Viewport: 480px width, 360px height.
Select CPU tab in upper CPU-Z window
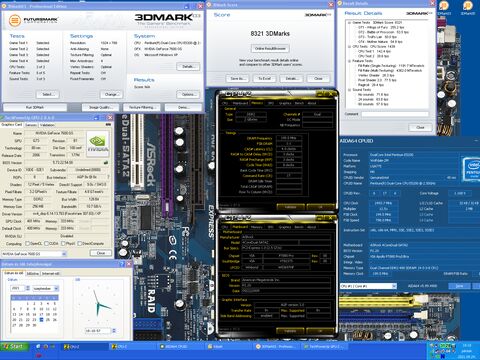click(x=225, y=103)
